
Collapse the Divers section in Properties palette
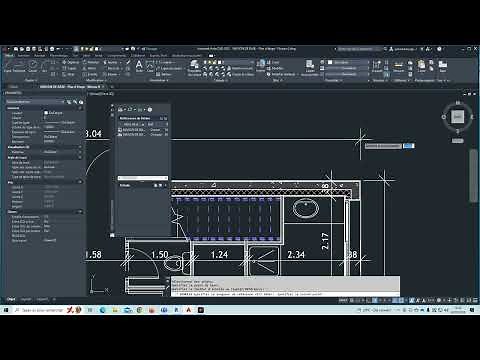point(80,212)
